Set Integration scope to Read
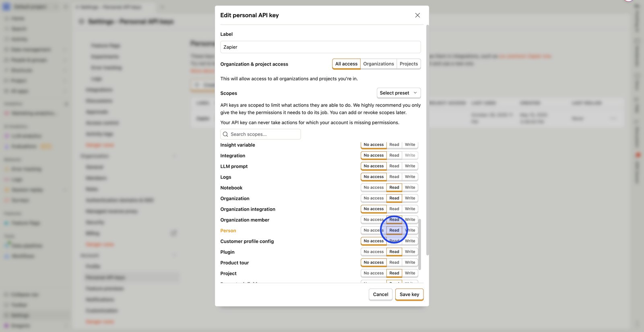Image resolution: width=644 pixels, height=332 pixels. (394, 156)
